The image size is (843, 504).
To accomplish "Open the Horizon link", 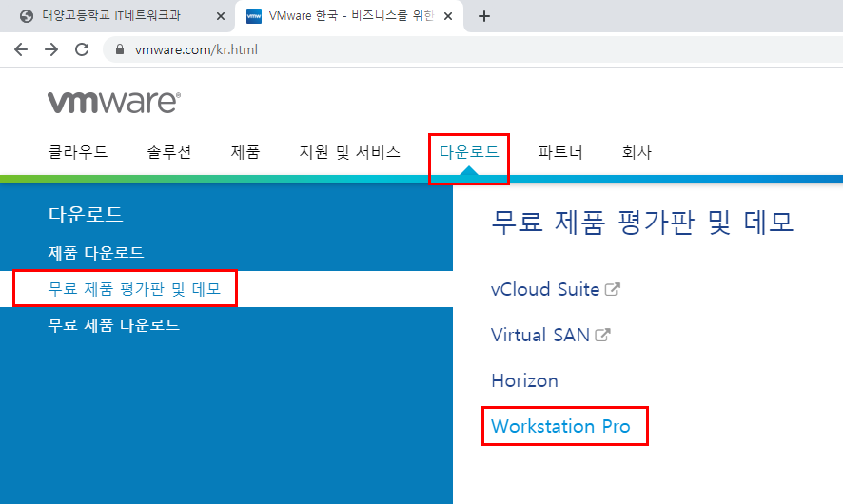I will [x=524, y=381].
